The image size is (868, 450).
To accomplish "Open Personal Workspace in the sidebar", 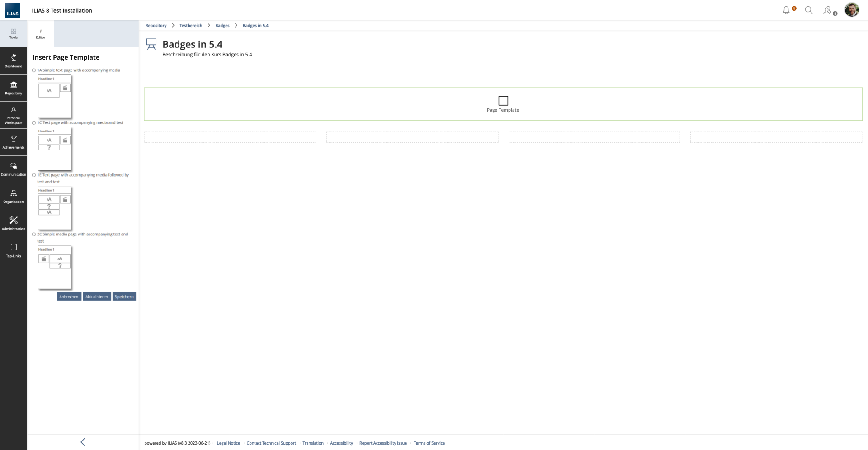I will click(14, 115).
